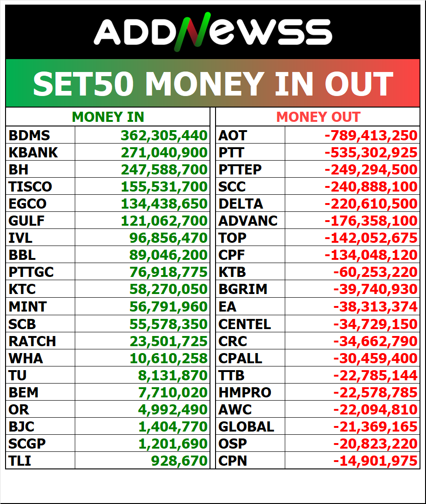Click the SET50 MONEY IN OUT banner
This screenshot has height=504, width=426.
point(213,84)
